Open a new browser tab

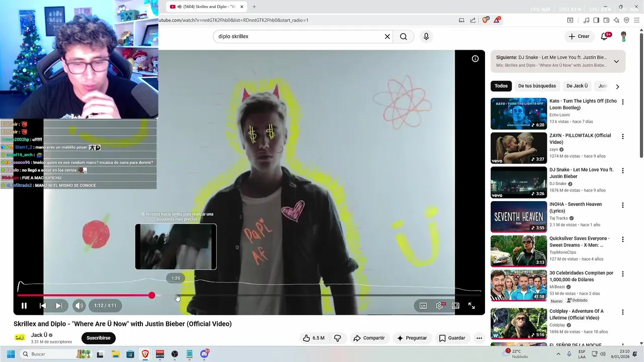tap(254, 7)
